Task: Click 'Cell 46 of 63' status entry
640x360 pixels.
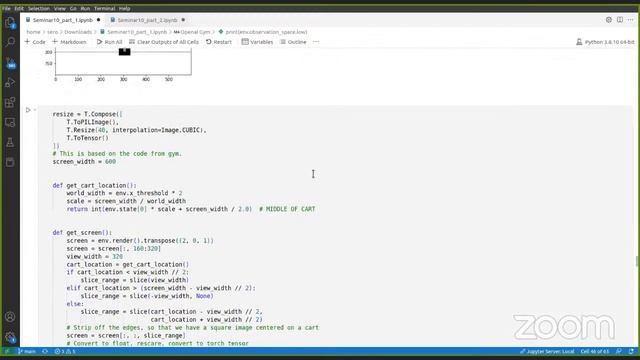Action: 595,351
